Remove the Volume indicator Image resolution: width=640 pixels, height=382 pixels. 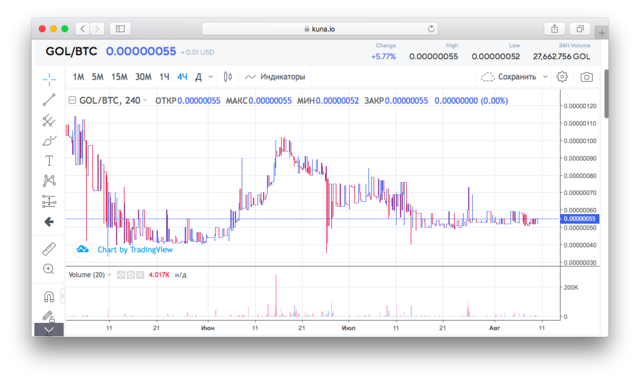(x=140, y=275)
